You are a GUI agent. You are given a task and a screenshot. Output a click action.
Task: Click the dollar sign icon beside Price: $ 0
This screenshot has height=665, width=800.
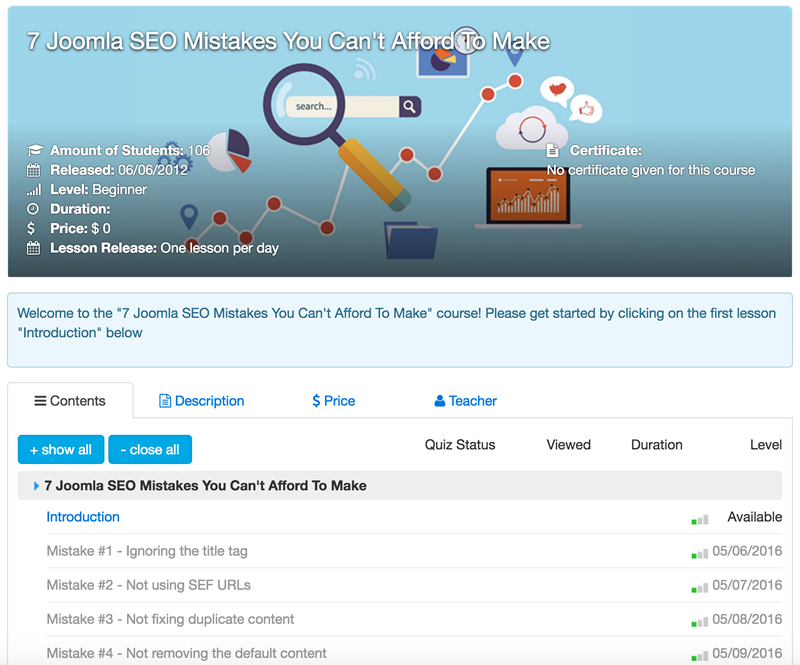[x=31, y=228]
